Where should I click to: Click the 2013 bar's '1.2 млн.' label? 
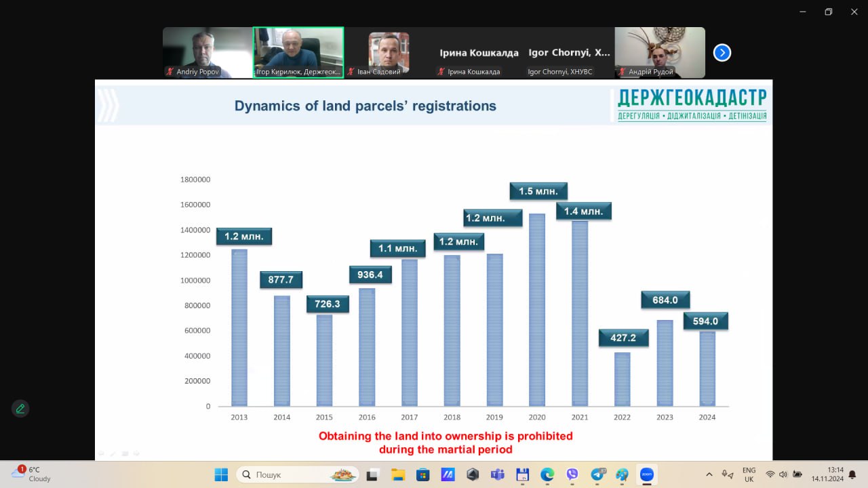click(x=244, y=237)
